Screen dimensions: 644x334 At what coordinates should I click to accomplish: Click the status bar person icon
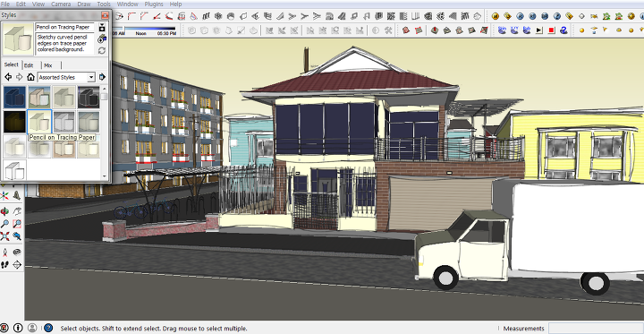[x=32, y=328]
